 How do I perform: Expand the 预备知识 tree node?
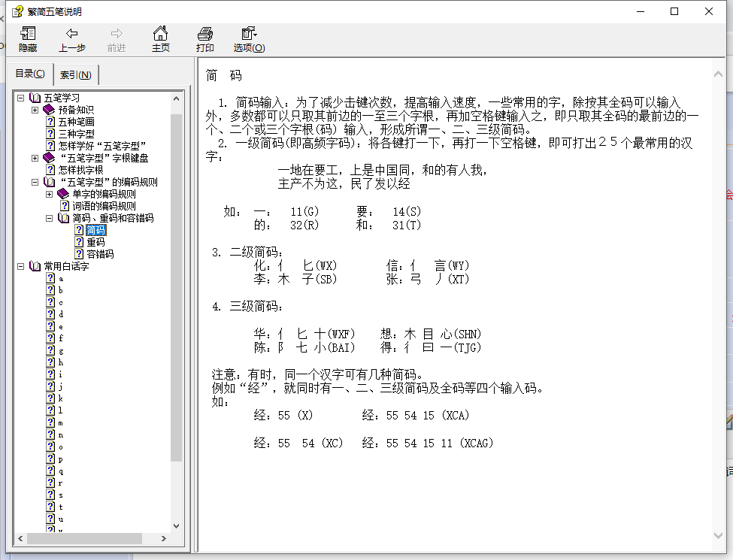click(x=35, y=110)
